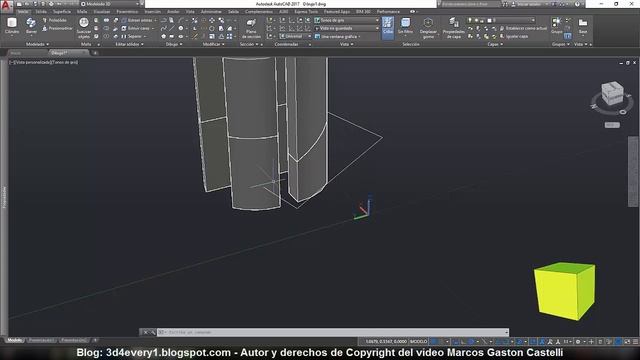
Task: Activate the Desplazar gizmo tool
Action: coord(428,28)
